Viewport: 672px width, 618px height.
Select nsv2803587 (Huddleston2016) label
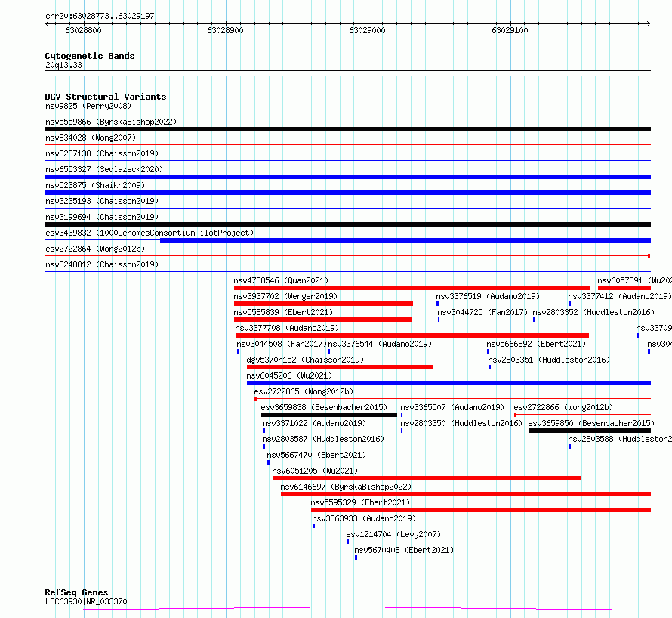[x=324, y=439]
